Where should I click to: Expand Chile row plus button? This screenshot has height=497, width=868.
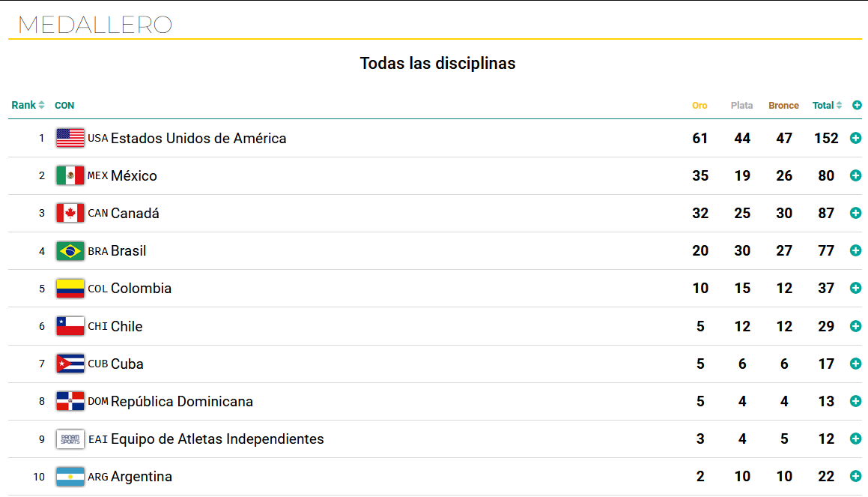(x=855, y=326)
